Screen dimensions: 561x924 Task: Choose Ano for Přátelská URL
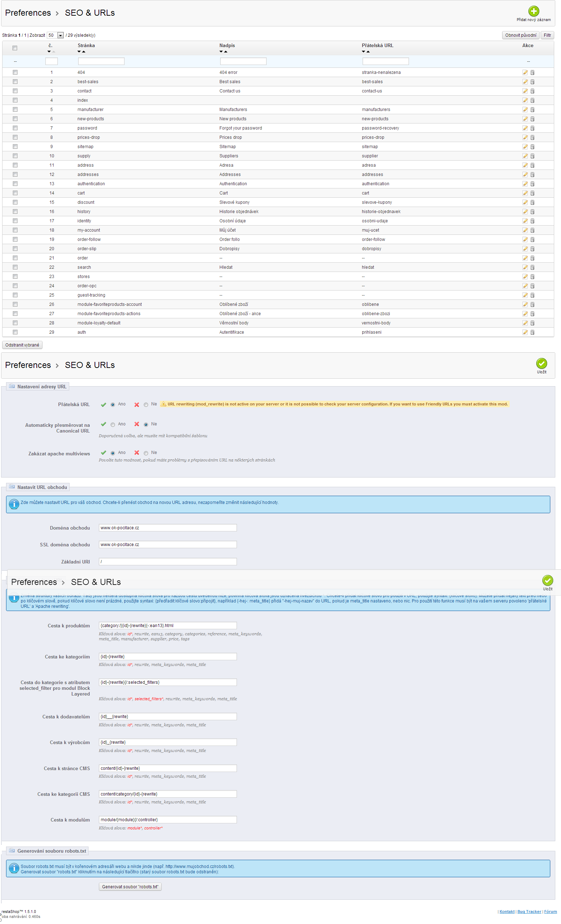point(112,405)
